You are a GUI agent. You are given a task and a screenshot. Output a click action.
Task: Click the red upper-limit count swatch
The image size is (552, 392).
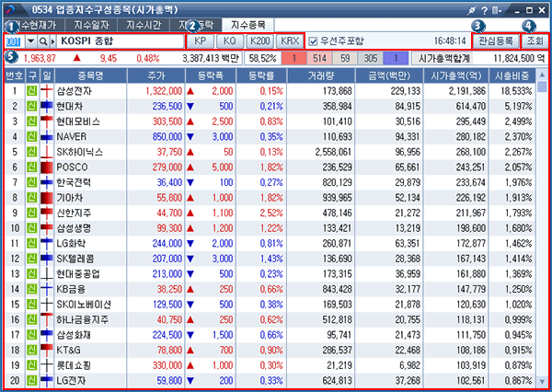[294, 58]
